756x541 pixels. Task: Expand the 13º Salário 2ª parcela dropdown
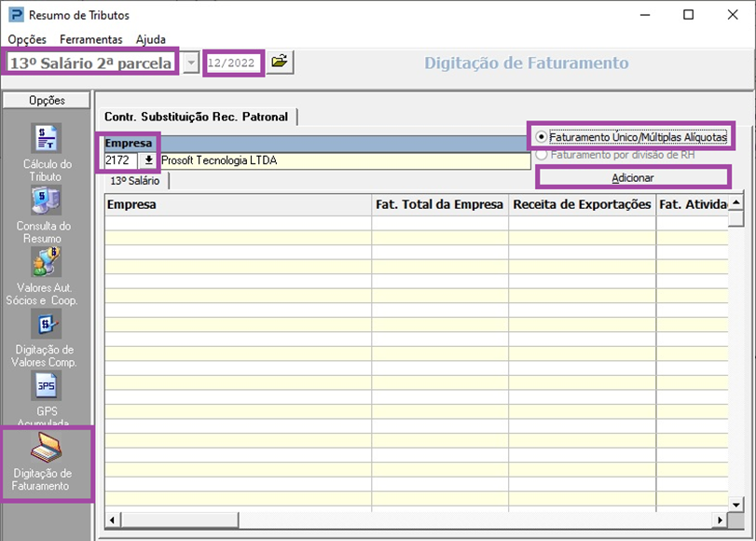tap(191, 63)
